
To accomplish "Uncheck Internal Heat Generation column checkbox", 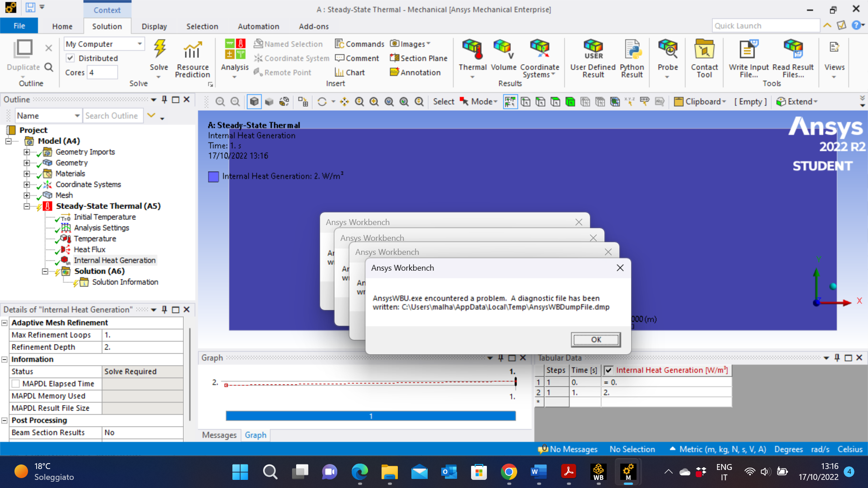I will point(609,371).
